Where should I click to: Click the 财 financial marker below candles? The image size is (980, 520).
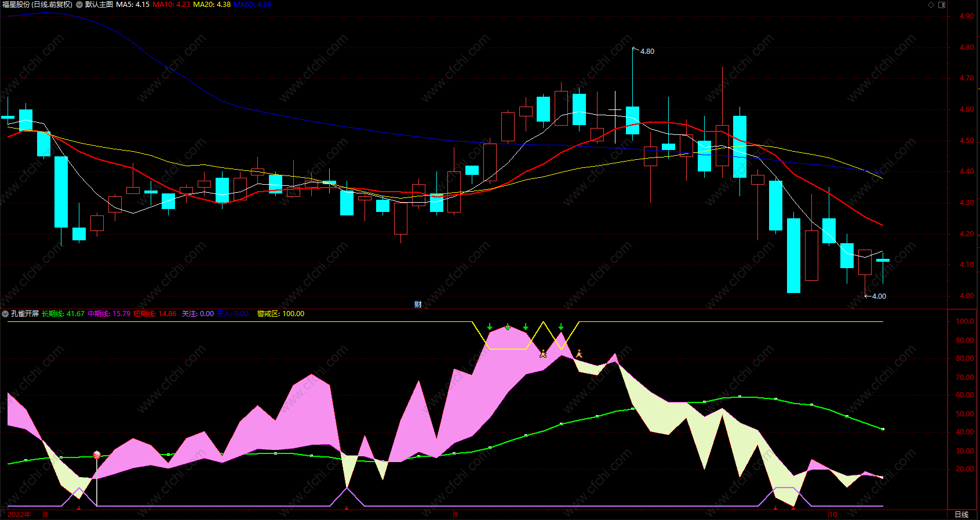[x=418, y=305]
